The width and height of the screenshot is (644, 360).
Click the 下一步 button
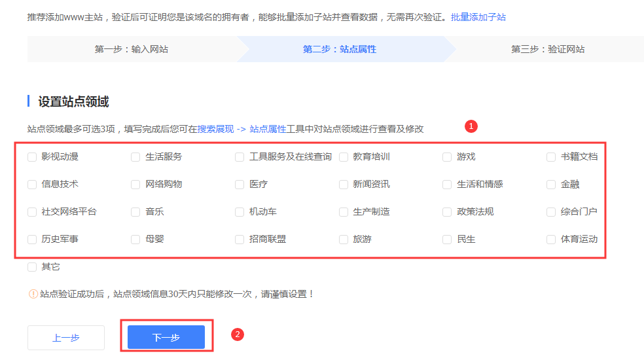(166, 338)
